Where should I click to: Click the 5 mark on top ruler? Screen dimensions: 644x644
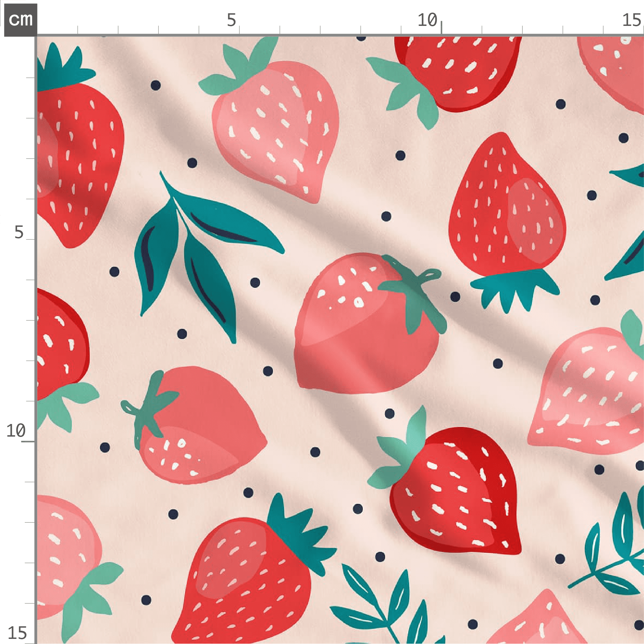232,20
